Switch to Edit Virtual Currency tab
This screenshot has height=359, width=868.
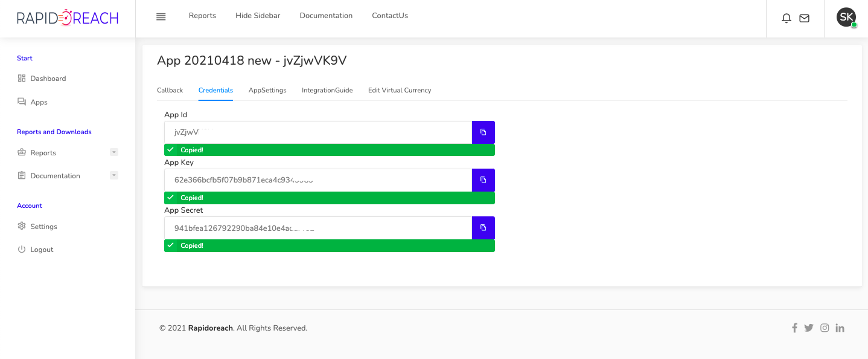pos(400,90)
